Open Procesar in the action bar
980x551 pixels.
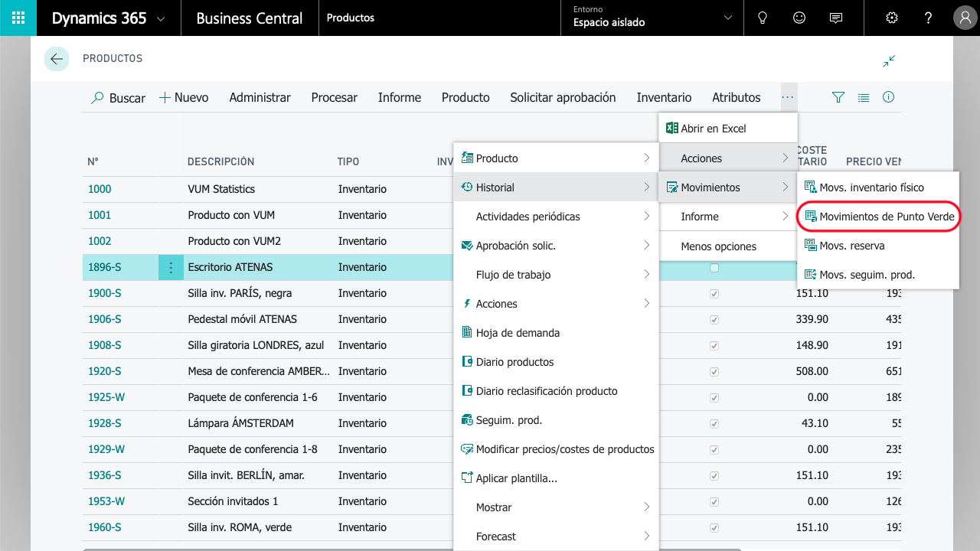[335, 97]
